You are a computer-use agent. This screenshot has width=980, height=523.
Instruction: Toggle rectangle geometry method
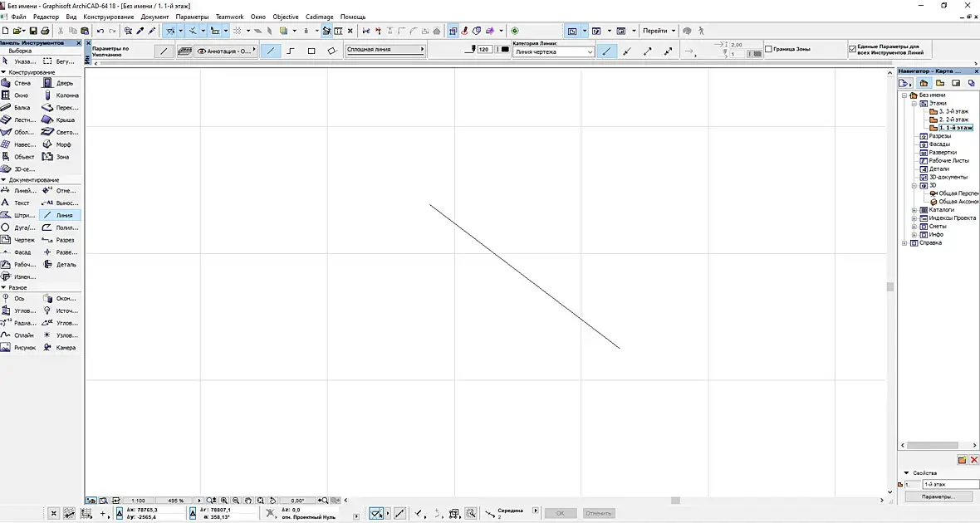(311, 51)
